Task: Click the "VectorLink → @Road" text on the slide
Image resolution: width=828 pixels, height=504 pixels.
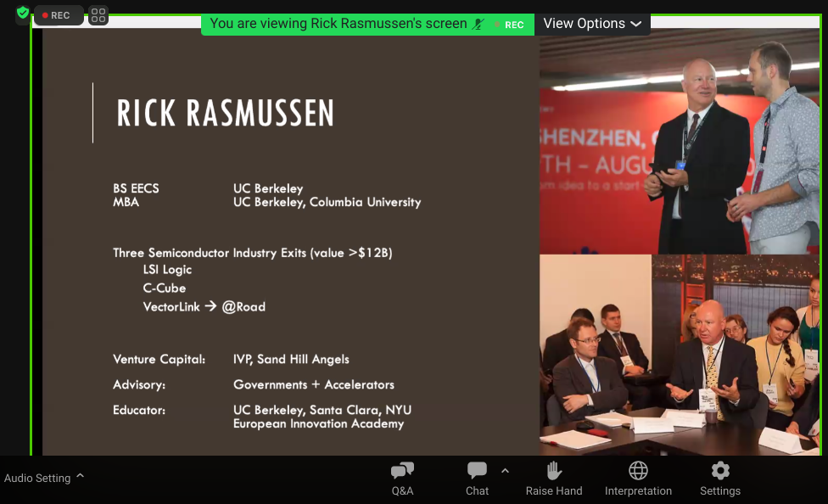Action: click(204, 307)
